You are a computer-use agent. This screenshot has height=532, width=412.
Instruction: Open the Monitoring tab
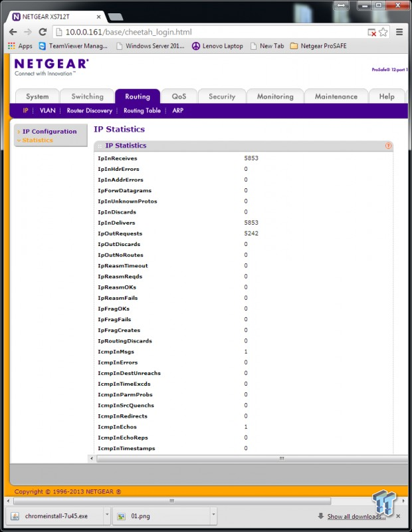(x=275, y=96)
